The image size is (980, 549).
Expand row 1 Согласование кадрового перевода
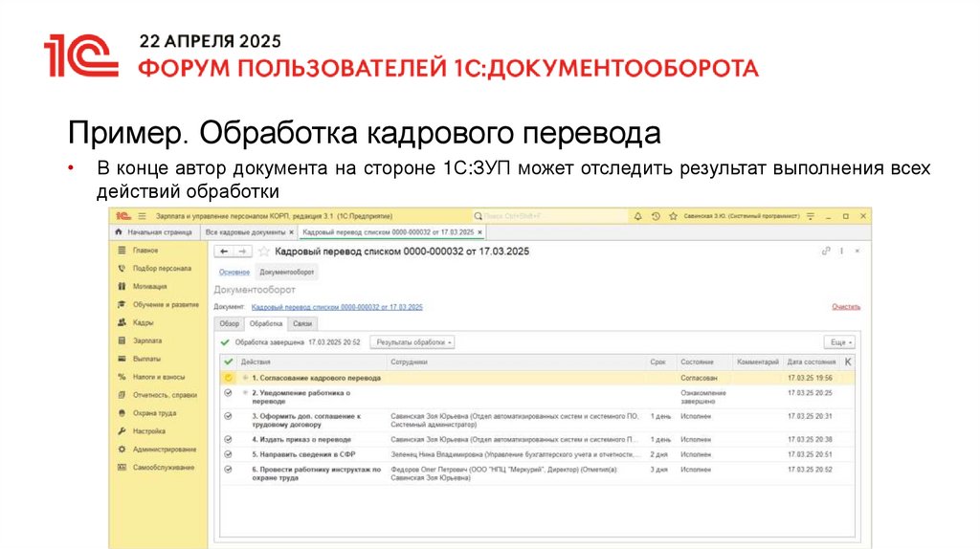(245, 378)
